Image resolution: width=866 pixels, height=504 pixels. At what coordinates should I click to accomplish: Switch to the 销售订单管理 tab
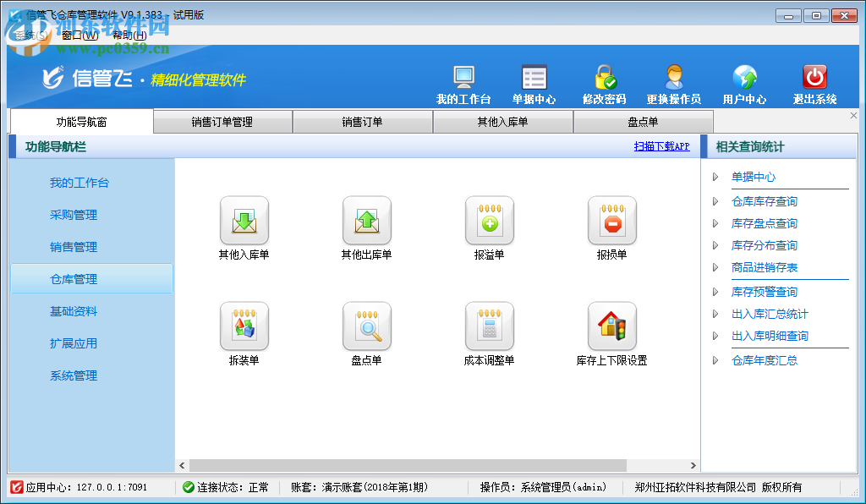tap(222, 121)
